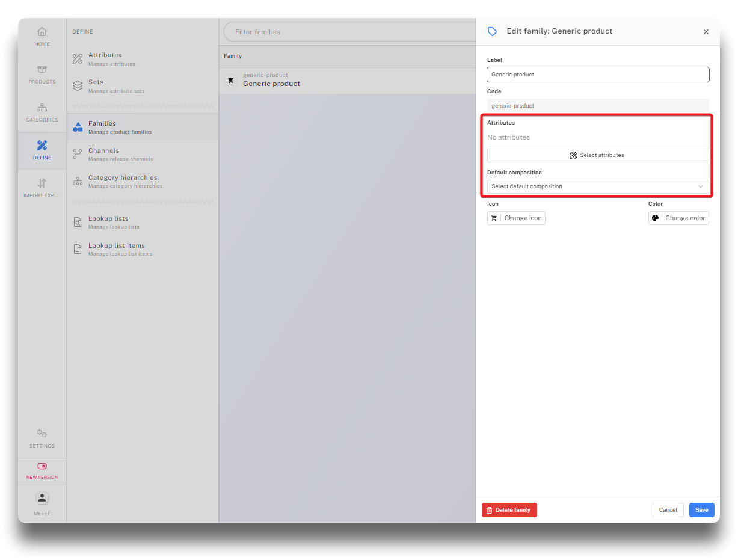Click the shopping cart icon beside Generic product
Screen dimensions: 738x560
point(230,80)
